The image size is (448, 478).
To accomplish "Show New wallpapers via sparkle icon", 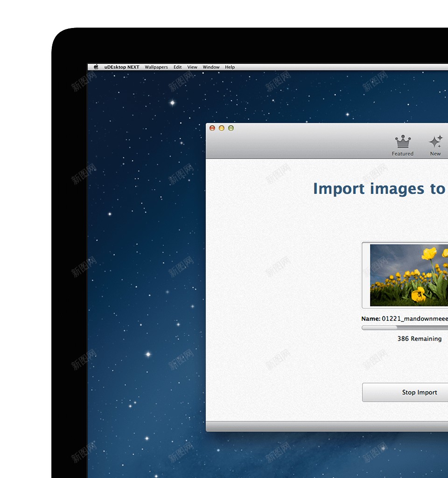I will click(435, 145).
